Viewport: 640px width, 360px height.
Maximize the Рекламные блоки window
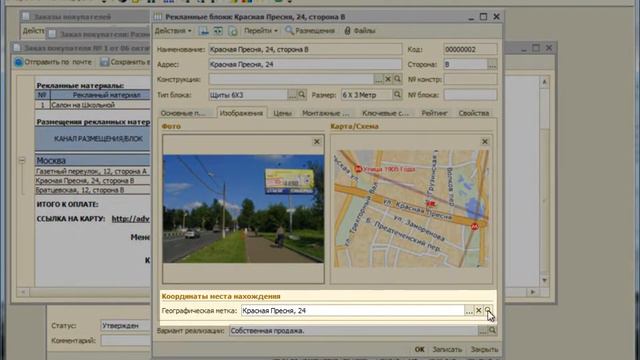(x=483, y=17)
